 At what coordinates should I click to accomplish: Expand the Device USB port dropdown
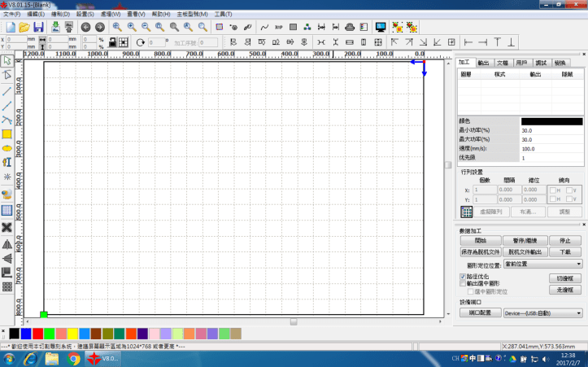(542, 312)
